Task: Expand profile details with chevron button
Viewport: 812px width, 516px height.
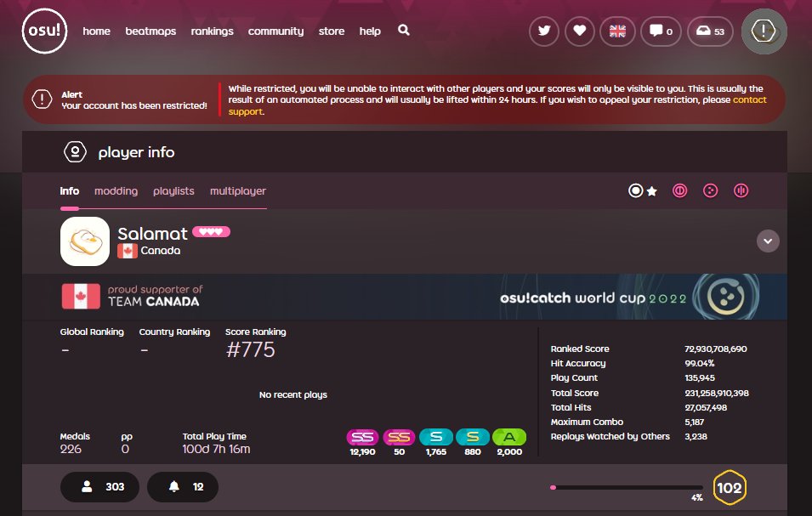Action: 768,241
